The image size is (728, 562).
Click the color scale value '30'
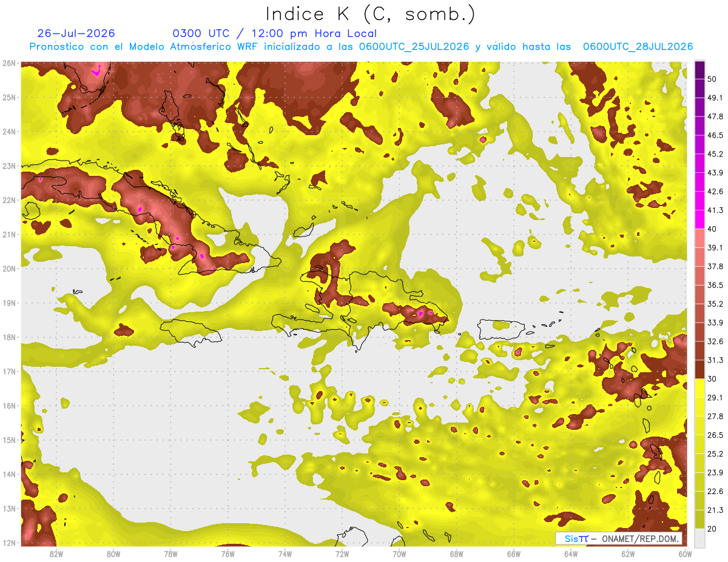(712, 379)
